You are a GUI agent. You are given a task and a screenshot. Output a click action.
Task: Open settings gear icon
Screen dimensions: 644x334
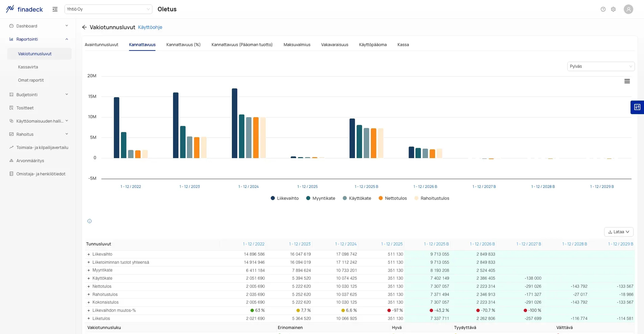(x=613, y=9)
